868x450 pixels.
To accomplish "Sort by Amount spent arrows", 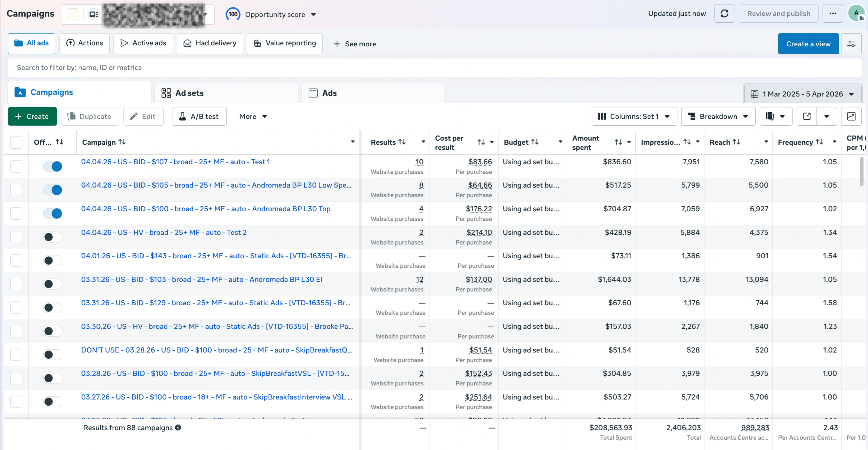I will pos(618,142).
